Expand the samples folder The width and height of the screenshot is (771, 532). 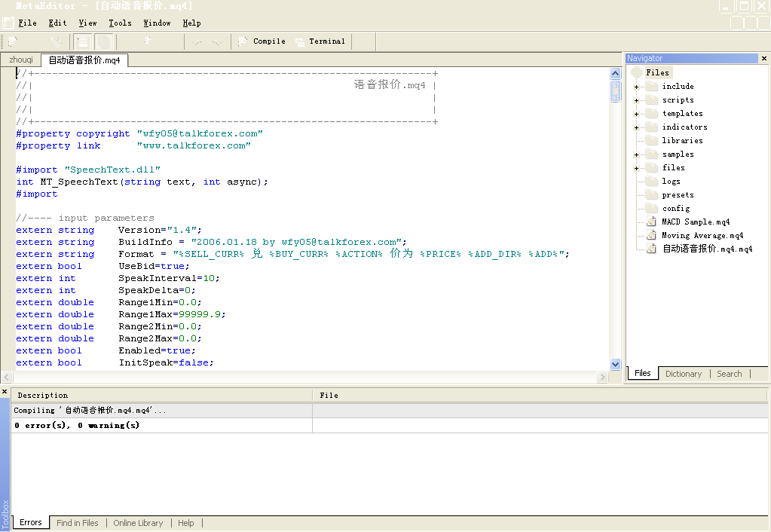(636, 154)
